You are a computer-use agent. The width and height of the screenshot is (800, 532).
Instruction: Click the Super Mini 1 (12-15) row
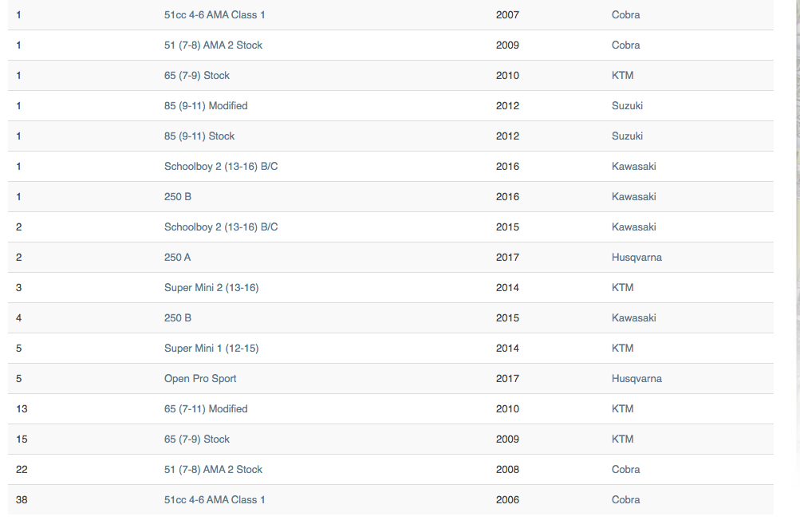click(391, 349)
